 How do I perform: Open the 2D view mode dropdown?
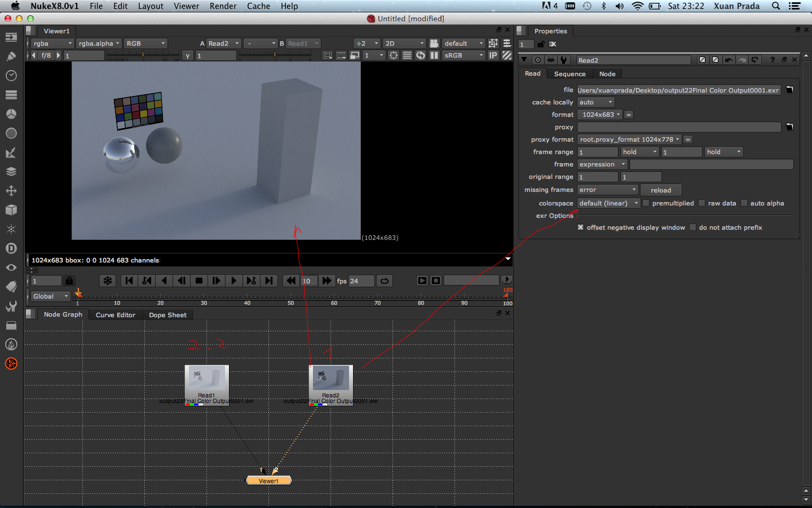click(x=404, y=43)
